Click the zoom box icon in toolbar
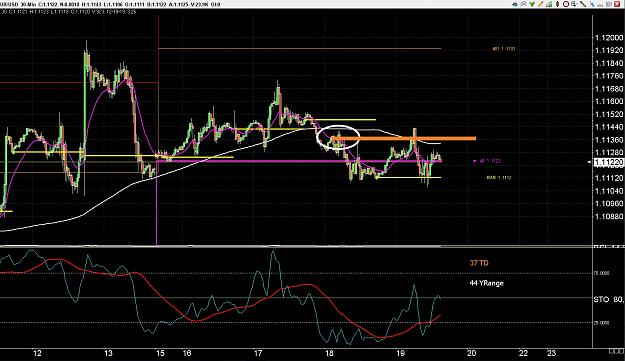The height and width of the screenshot is (361, 625). (574, 4)
